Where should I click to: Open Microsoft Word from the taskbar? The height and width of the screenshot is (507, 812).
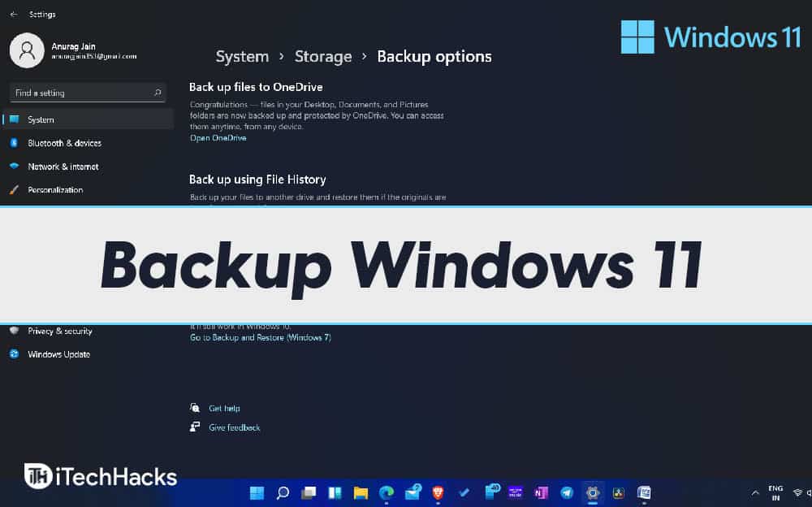coord(644,492)
